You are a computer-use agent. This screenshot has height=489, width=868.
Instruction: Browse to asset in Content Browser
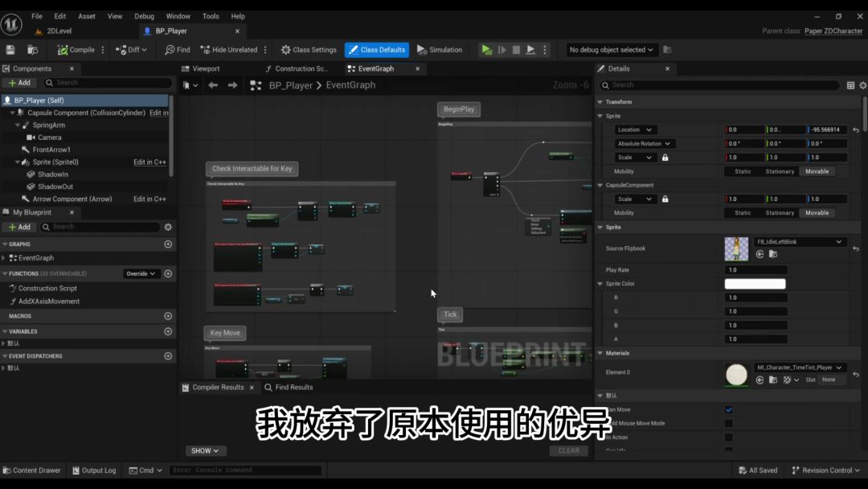pos(33,50)
